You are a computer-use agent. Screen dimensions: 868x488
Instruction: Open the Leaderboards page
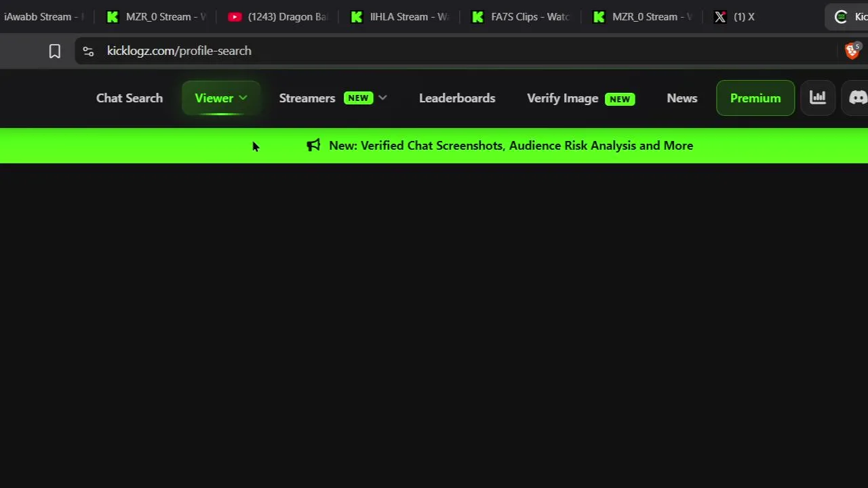(457, 98)
